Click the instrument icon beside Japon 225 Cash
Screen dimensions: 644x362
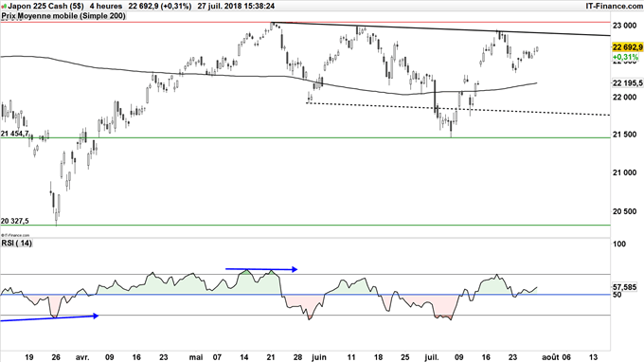point(4,7)
